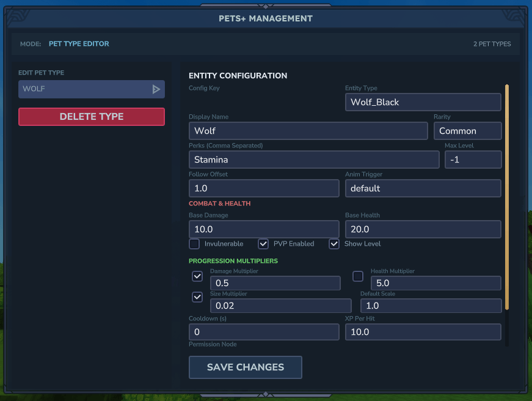Click the Display Name field

307,130
